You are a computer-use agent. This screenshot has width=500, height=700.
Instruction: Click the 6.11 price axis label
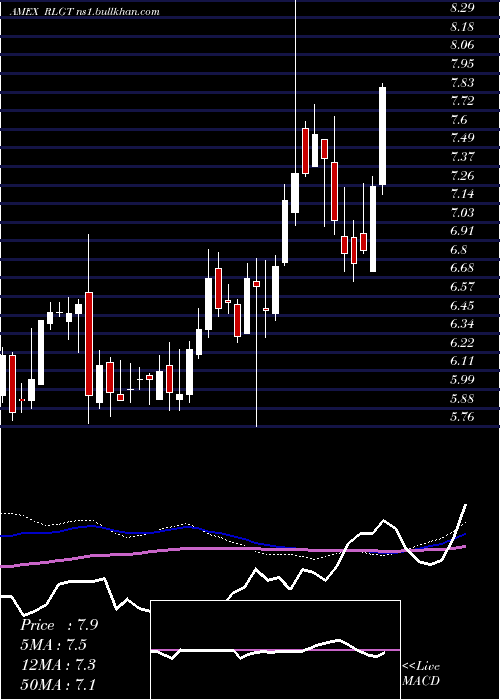pos(462,361)
